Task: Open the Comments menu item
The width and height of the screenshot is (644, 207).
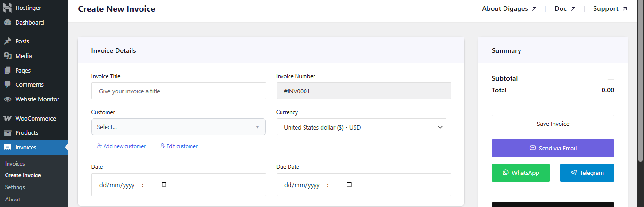Action: pyautogui.click(x=34, y=85)
